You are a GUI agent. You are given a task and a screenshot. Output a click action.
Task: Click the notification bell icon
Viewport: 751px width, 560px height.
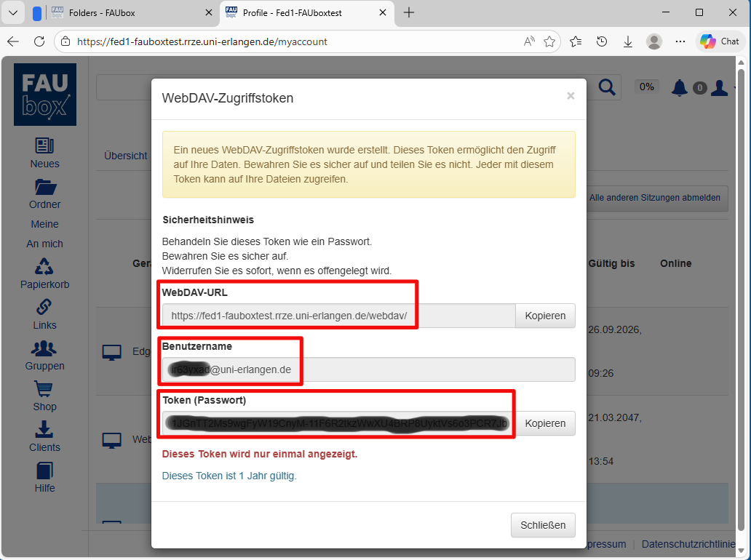(x=680, y=88)
